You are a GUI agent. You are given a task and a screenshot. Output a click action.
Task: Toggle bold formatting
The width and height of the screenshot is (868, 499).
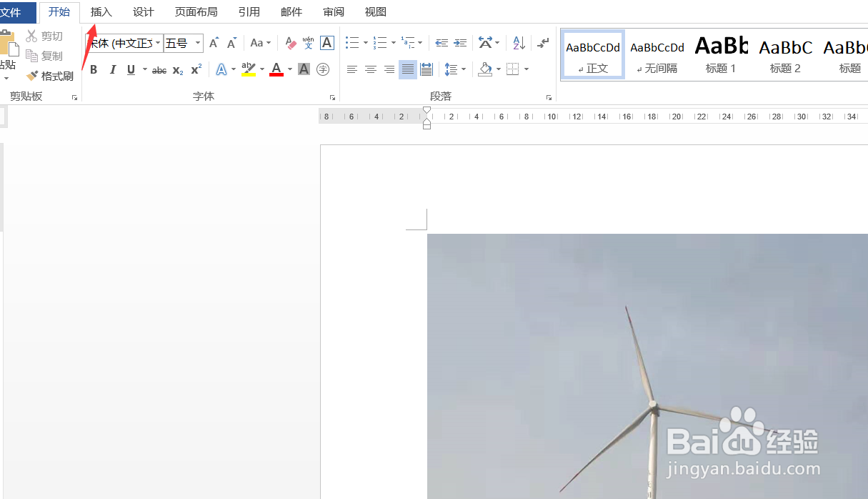[x=94, y=69]
